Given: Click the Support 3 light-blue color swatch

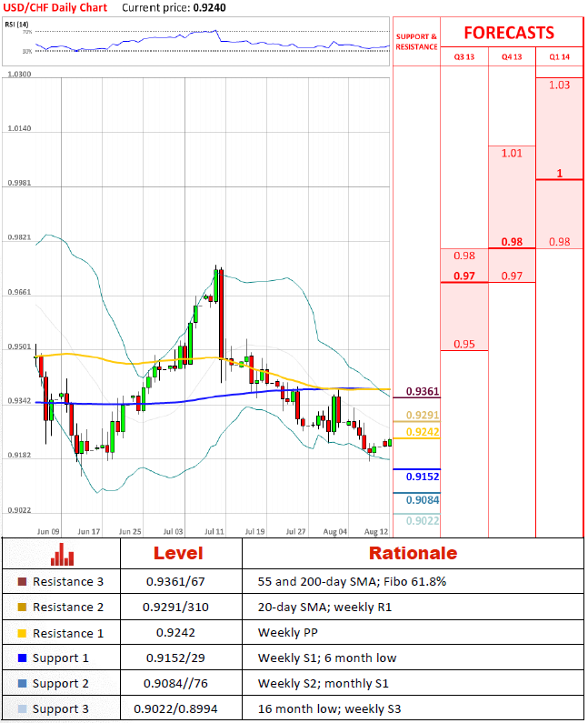Looking at the screenshot, I should [22, 708].
